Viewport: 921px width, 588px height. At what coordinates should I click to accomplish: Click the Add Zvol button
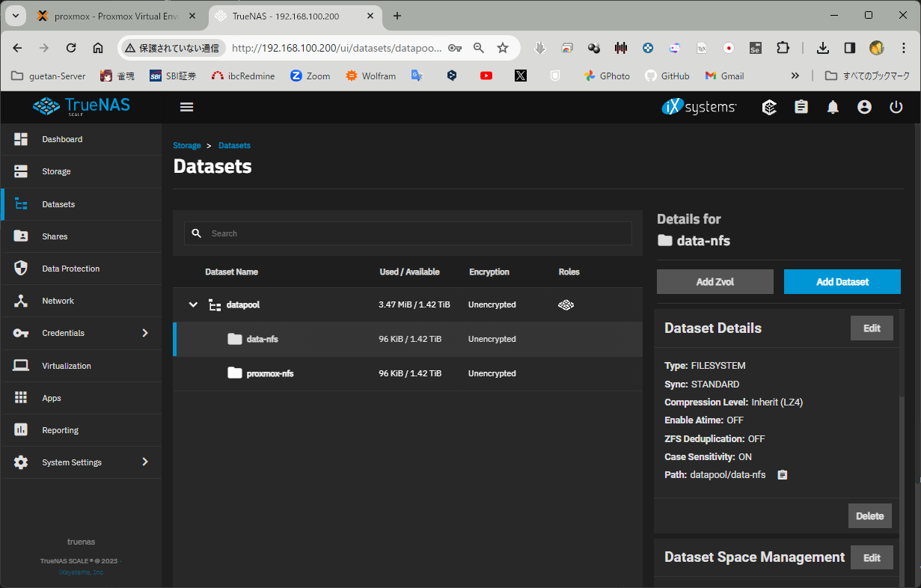[x=715, y=282]
